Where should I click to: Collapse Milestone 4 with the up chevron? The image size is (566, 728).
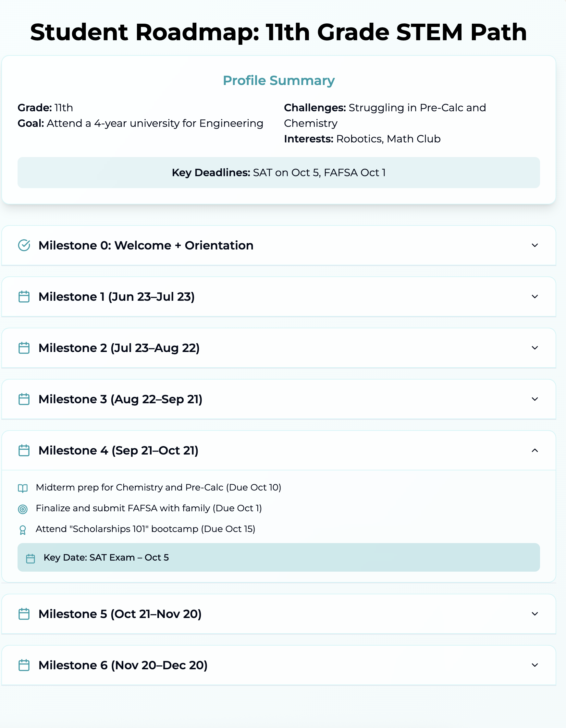click(x=535, y=450)
